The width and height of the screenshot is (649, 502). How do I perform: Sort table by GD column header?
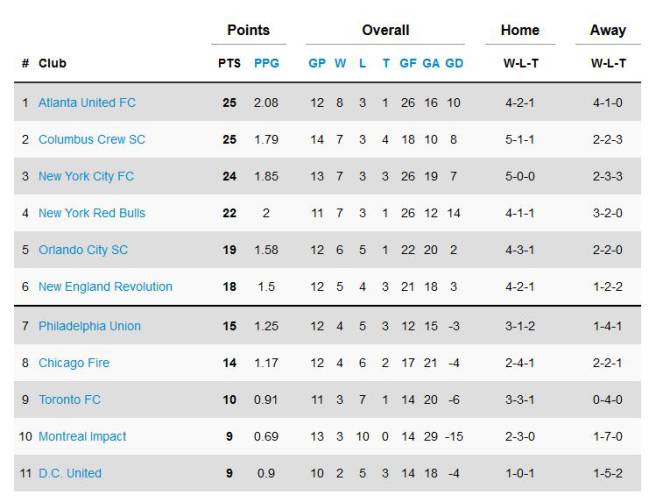pos(454,63)
